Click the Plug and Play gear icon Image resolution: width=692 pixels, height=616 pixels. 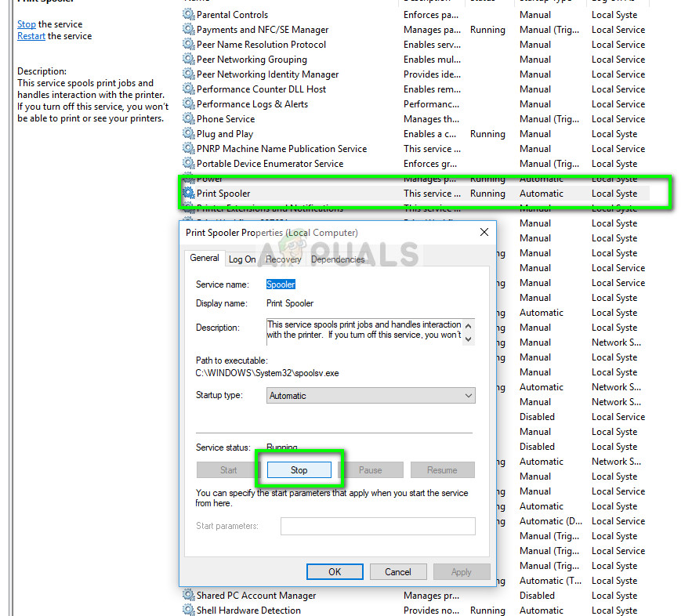point(188,134)
